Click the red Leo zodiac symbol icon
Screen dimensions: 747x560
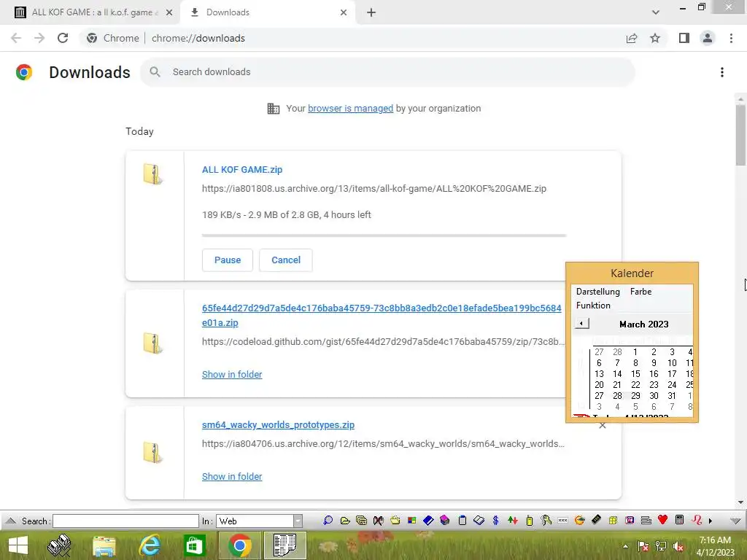pos(697,520)
